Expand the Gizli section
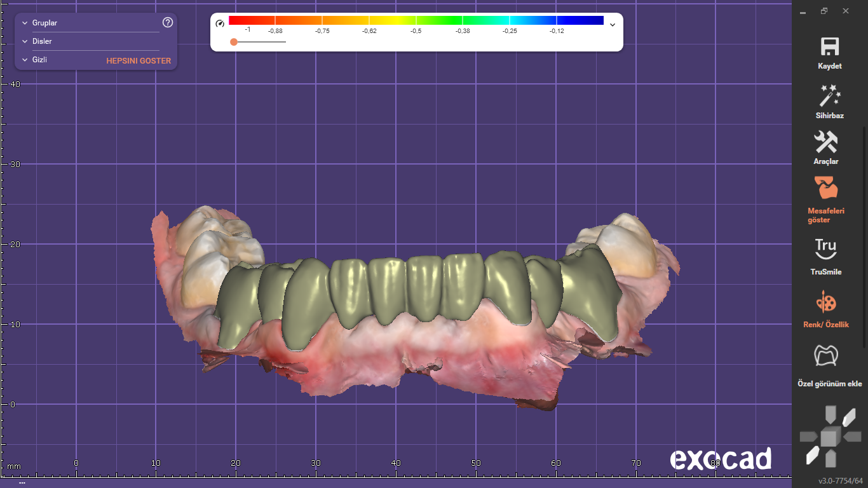868x488 pixels. coord(25,60)
